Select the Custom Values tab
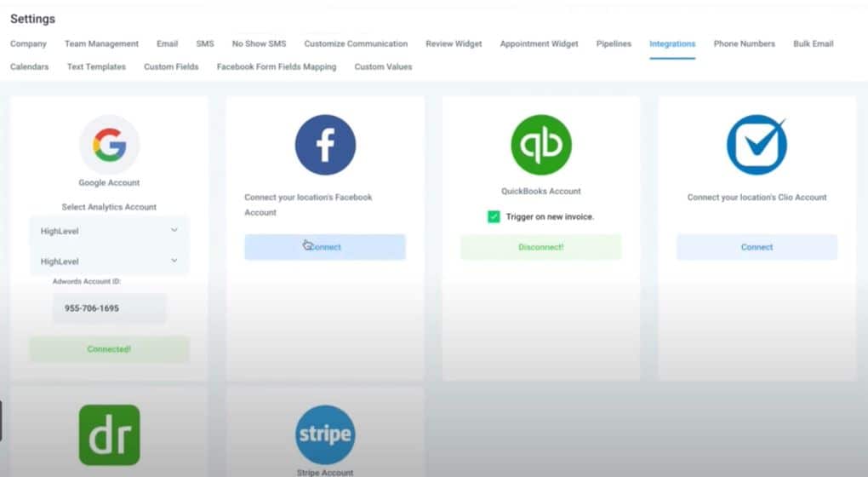This screenshot has width=868, height=477. [x=383, y=66]
